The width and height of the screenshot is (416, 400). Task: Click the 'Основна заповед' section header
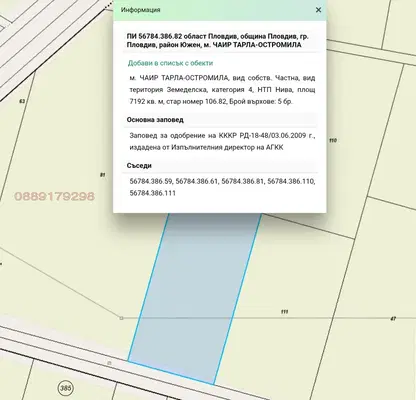tap(155, 120)
